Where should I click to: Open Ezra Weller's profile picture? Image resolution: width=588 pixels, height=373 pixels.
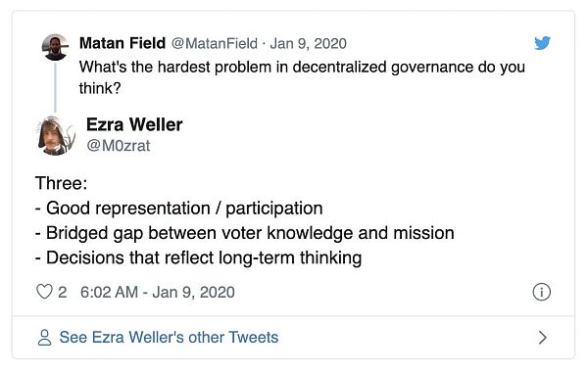(56, 135)
